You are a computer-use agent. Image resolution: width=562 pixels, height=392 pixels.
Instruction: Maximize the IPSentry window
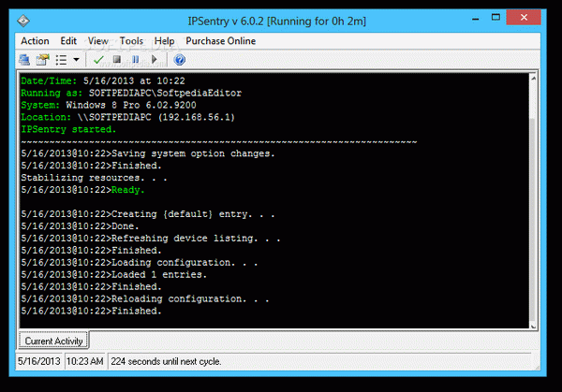495,17
